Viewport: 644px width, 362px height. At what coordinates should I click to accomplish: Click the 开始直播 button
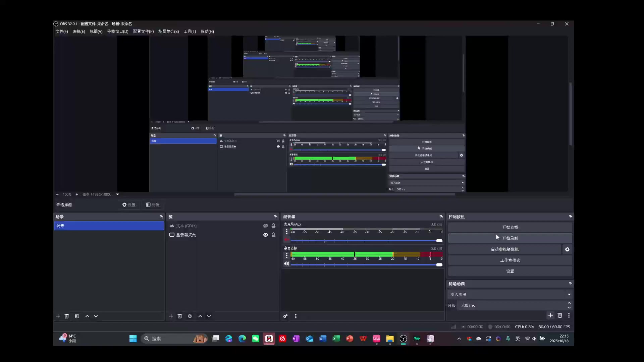[x=510, y=227]
